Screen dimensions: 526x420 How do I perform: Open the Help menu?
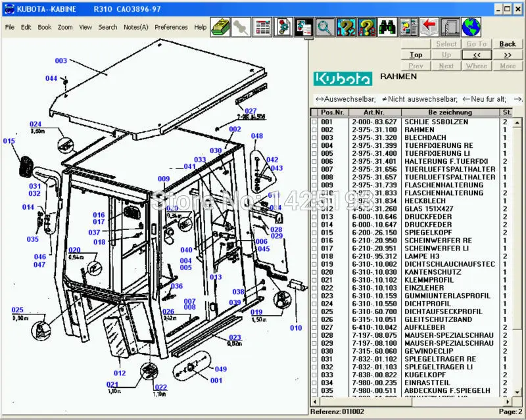(201, 27)
